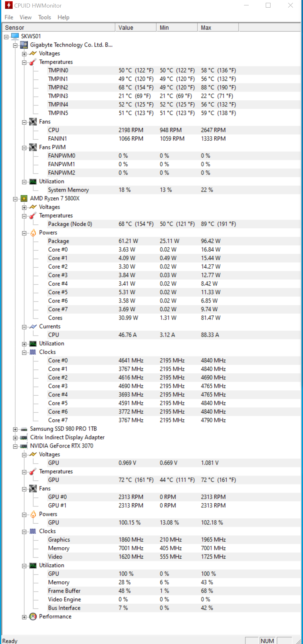This screenshot has width=303, height=644.
Task: Click the Min column header
Action: (177, 27)
